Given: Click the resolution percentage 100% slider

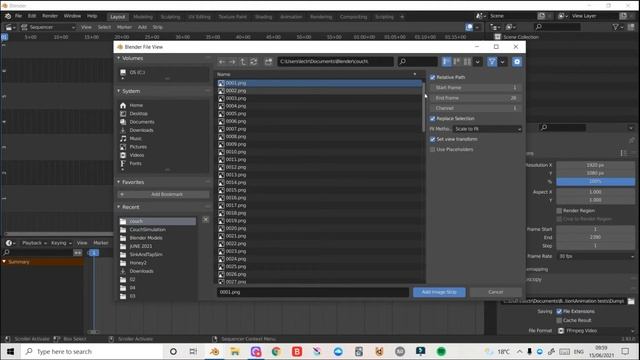Looking at the screenshot, I should coord(596,181).
